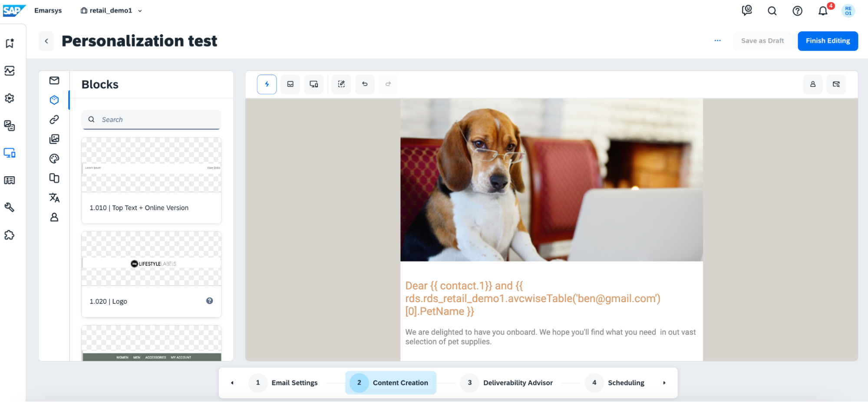The width and height of the screenshot is (868, 402).
Task: Click the undo arrow in toolbar
Action: point(365,84)
